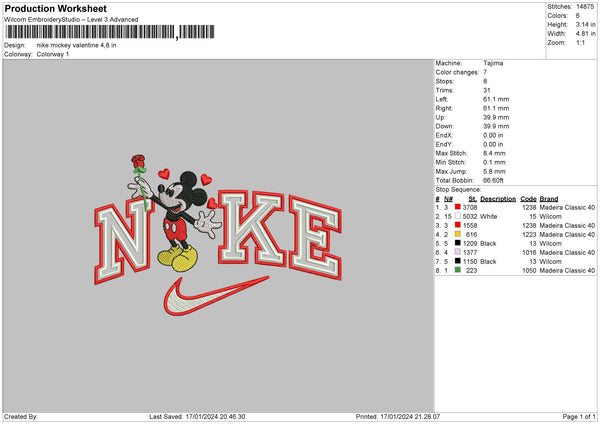
Task: Click the Machine value Tajima
Action: pos(493,63)
